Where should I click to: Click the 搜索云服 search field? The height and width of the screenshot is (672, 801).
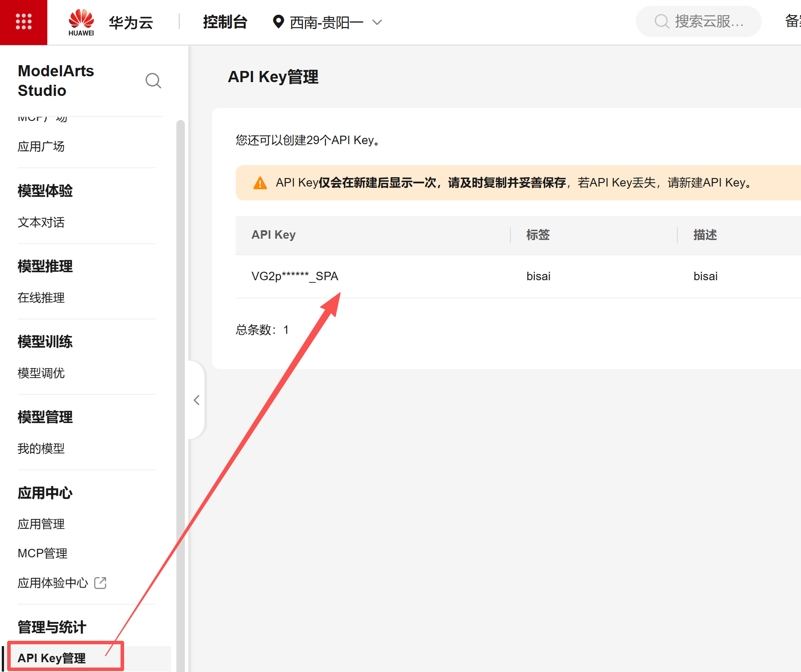pos(698,21)
